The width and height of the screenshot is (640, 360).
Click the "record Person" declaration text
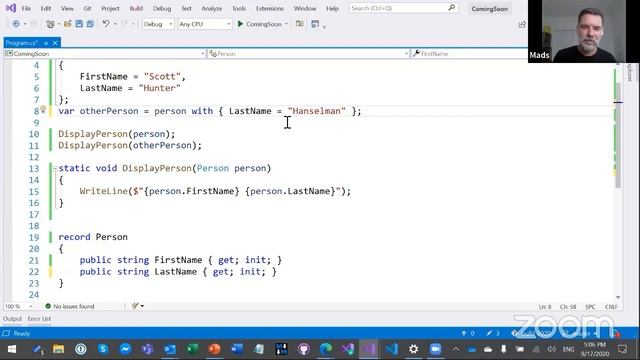click(x=93, y=237)
